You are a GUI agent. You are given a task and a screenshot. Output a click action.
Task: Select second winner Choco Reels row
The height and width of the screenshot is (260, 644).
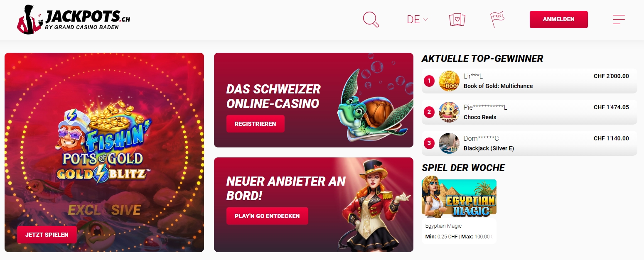coord(529,112)
